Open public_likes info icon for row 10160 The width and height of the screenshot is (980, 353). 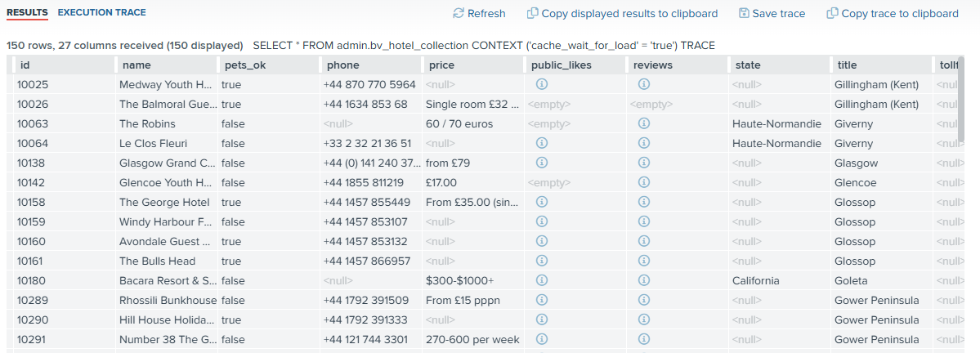coord(542,240)
